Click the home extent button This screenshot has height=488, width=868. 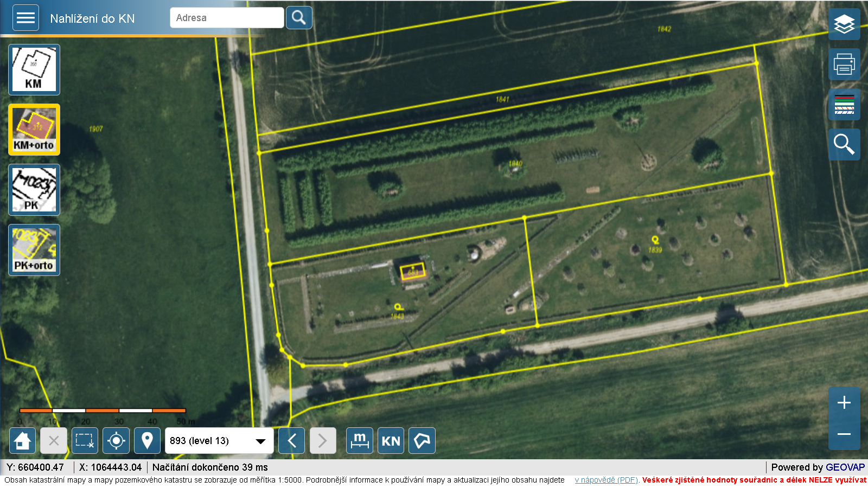click(22, 441)
